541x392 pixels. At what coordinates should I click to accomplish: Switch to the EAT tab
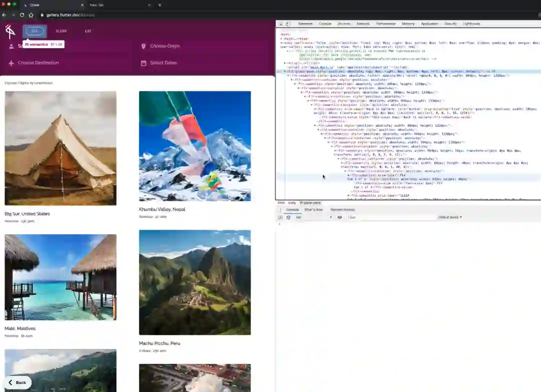(x=88, y=31)
